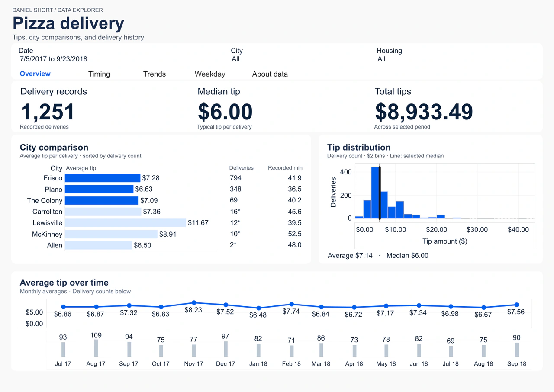Click the Tip distribution heading
Screen dimensions: 554x392
(x=359, y=148)
